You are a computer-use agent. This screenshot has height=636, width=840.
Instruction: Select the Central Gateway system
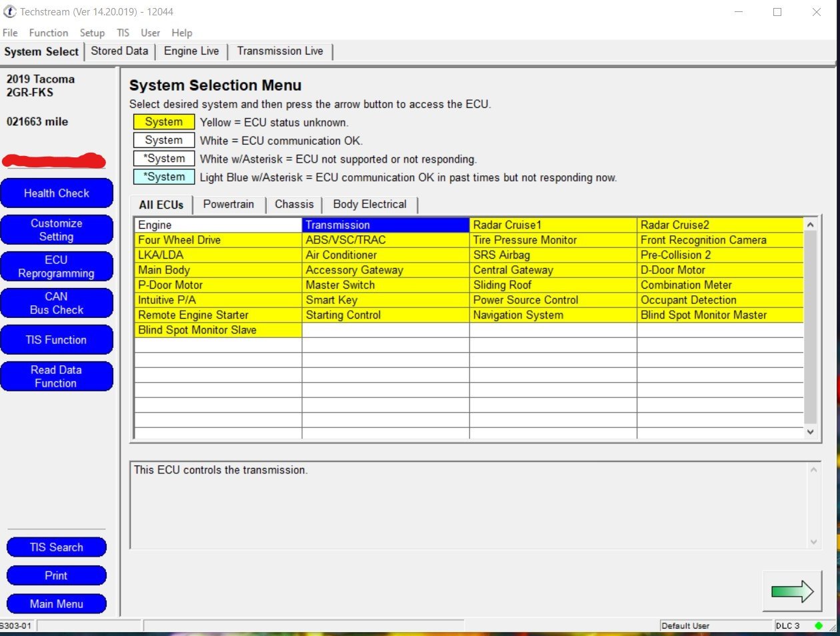point(553,270)
